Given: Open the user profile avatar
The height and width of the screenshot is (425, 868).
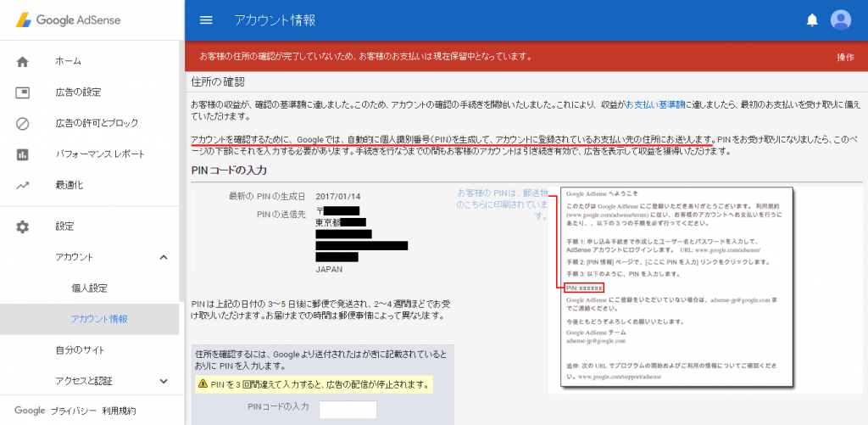Looking at the screenshot, I should (840, 20).
